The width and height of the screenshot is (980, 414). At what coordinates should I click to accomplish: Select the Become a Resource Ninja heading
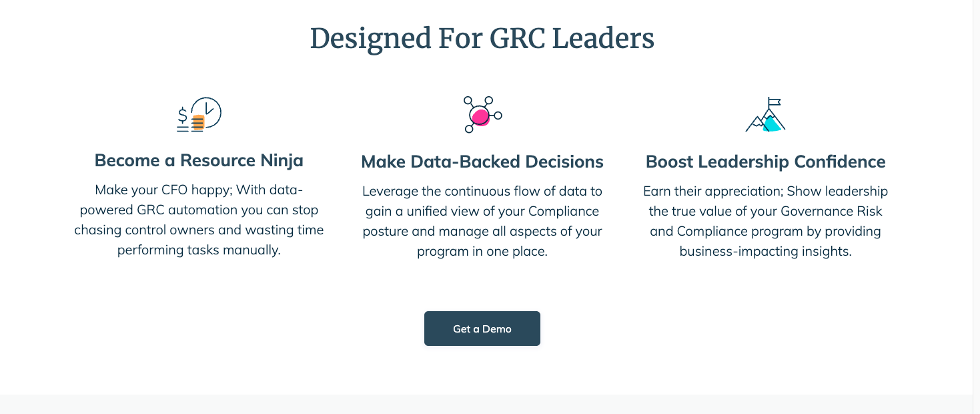pos(199,160)
